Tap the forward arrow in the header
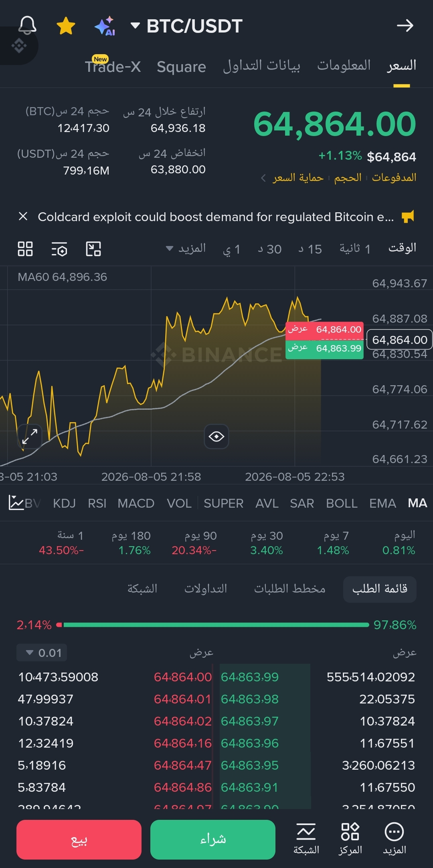 [405, 26]
